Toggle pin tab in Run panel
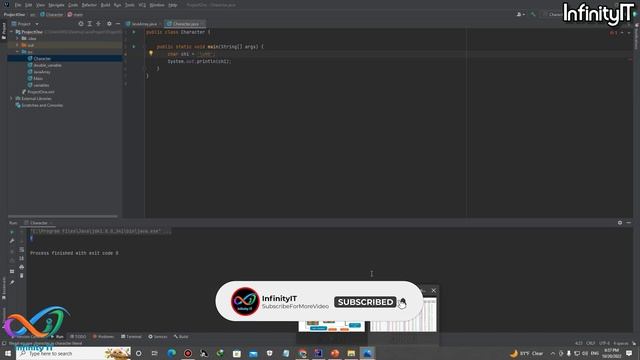 click(12, 282)
